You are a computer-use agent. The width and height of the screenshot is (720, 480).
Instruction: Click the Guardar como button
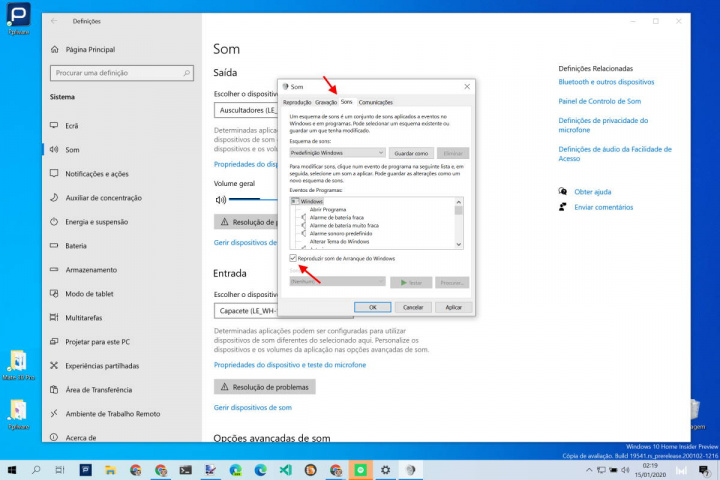point(411,152)
